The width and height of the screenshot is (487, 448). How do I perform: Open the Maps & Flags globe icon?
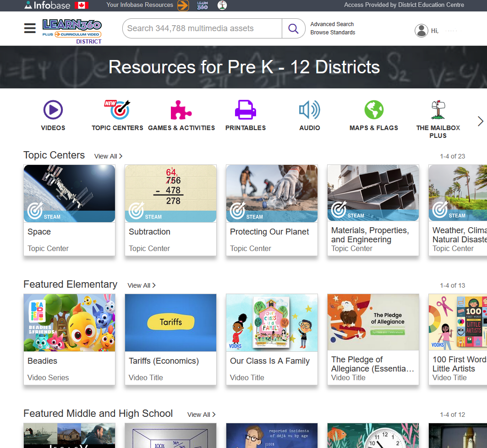pyautogui.click(x=374, y=109)
